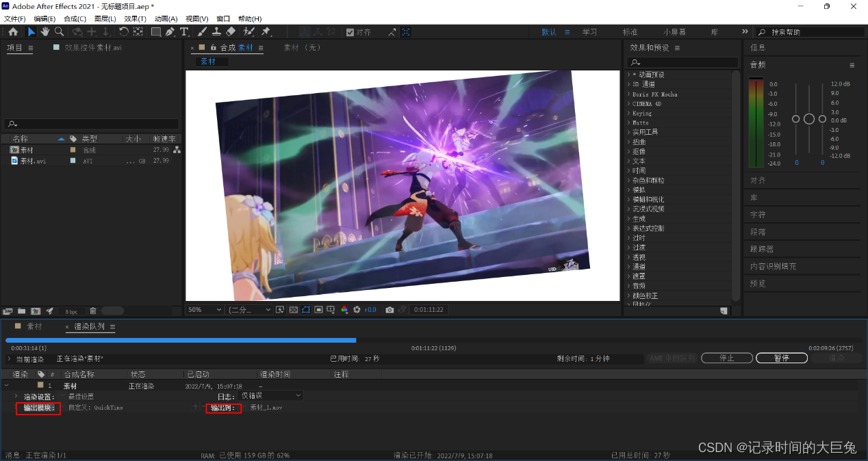Open the 动画(A) menu
This screenshot has width=868, height=461.
click(166, 18)
